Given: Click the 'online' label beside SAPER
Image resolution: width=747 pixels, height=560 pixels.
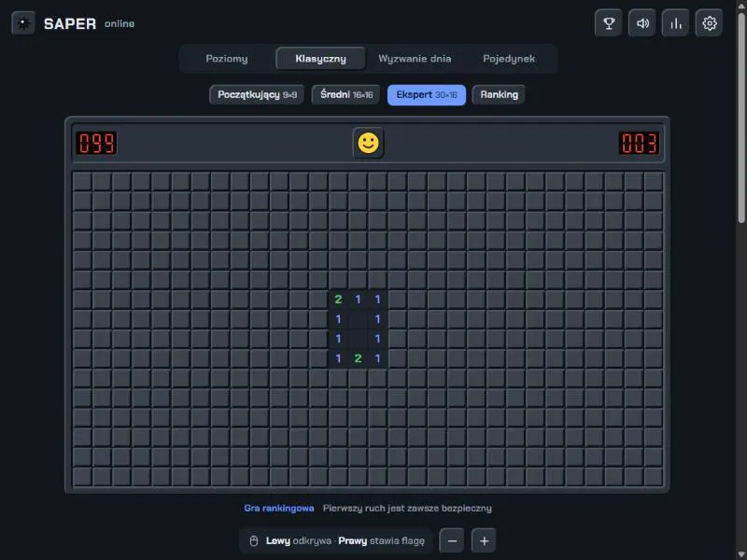Looking at the screenshot, I should (120, 24).
